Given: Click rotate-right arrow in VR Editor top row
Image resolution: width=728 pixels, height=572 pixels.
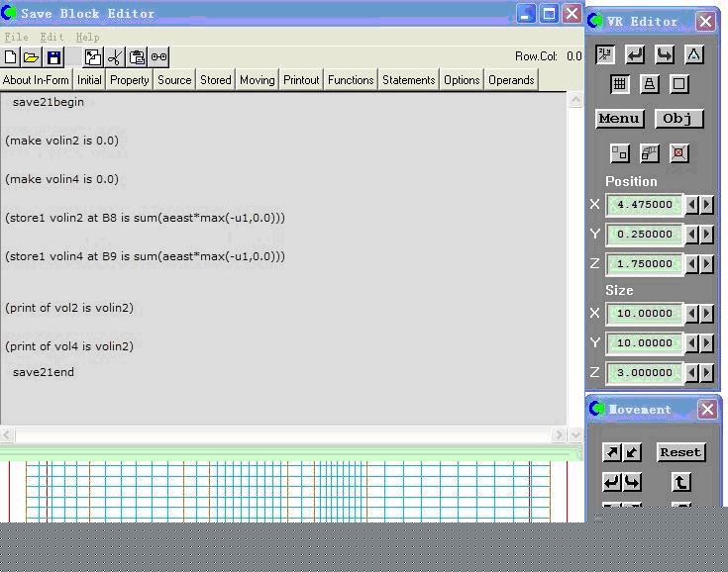Looking at the screenshot, I should [x=665, y=54].
